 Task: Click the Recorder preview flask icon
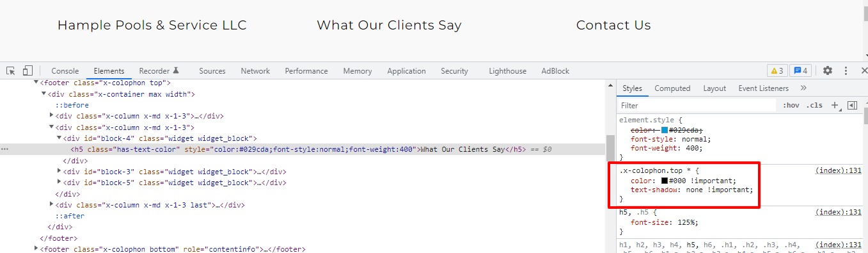(176, 70)
